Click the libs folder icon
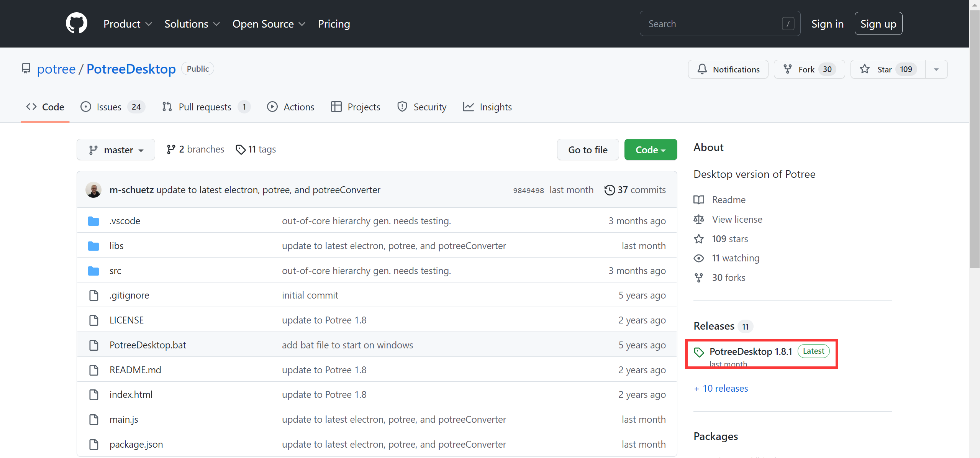Image resolution: width=980 pixels, height=458 pixels. 93,246
